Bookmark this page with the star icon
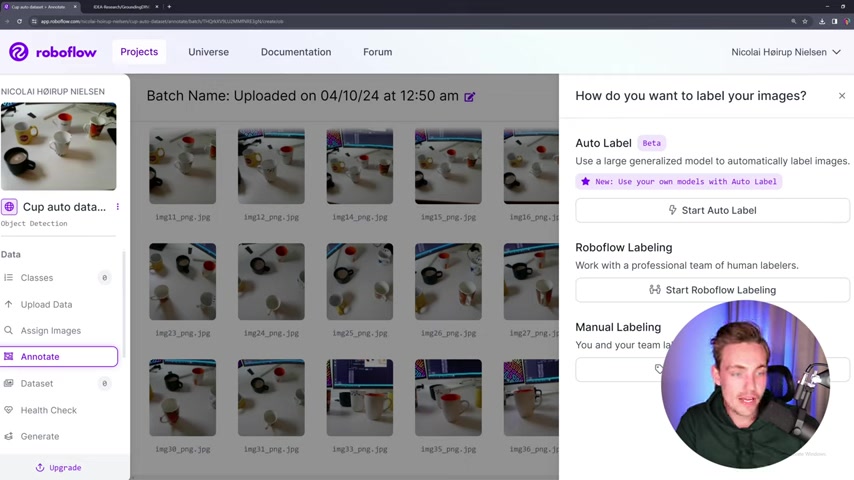This screenshot has width=854, height=480. (x=804, y=21)
